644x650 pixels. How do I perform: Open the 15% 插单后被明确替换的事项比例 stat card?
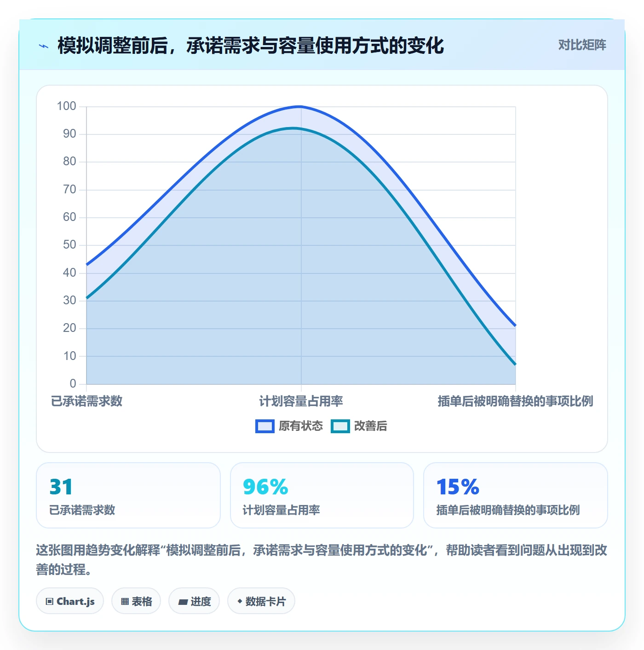click(x=516, y=495)
